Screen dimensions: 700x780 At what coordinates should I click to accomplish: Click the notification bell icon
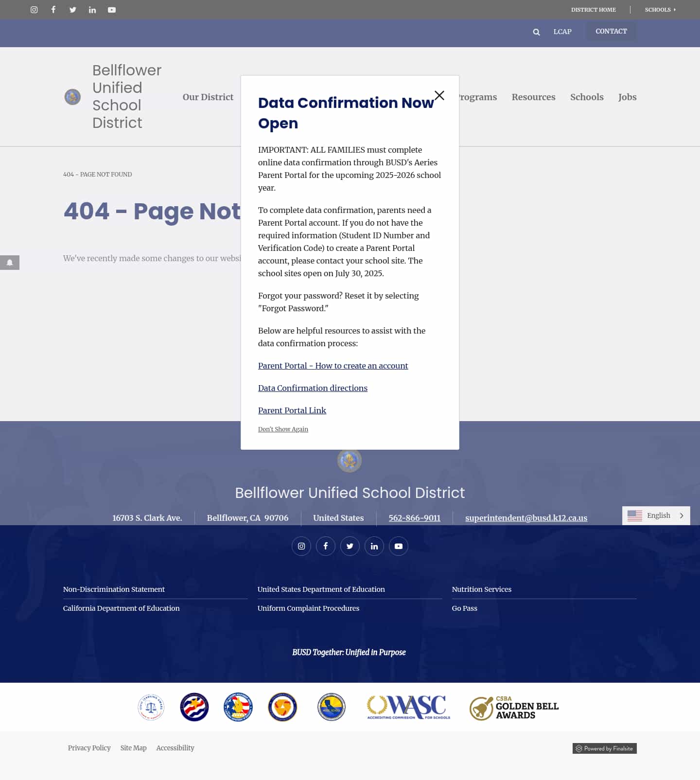tap(10, 263)
